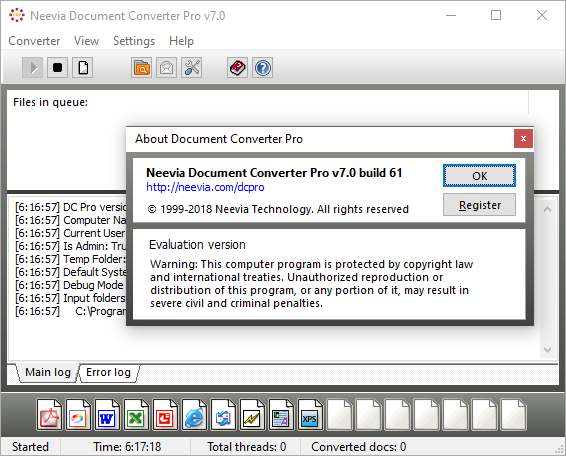Click the Stop converter square icon

click(57, 68)
